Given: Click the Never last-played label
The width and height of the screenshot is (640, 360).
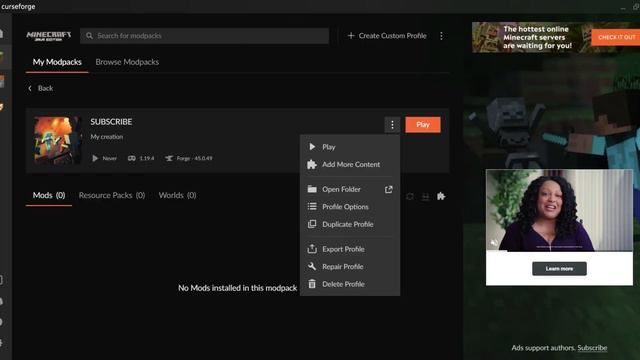Looking at the screenshot, I should [x=109, y=158].
